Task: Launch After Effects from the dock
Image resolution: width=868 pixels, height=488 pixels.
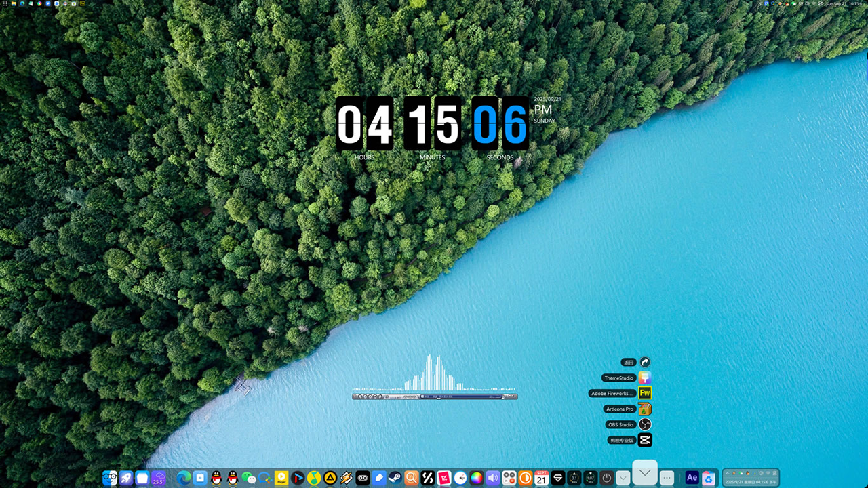Action: tap(692, 478)
